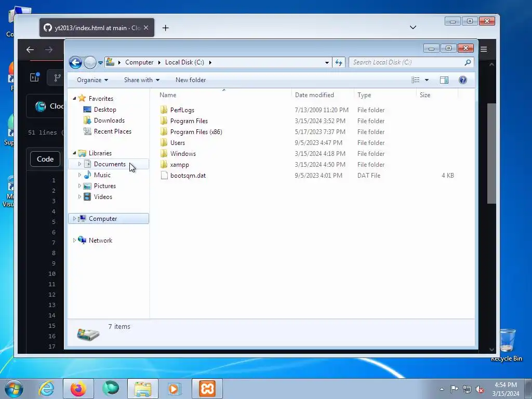Select the Music library icon
This screenshot has width=532, height=399.
click(87, 175)
